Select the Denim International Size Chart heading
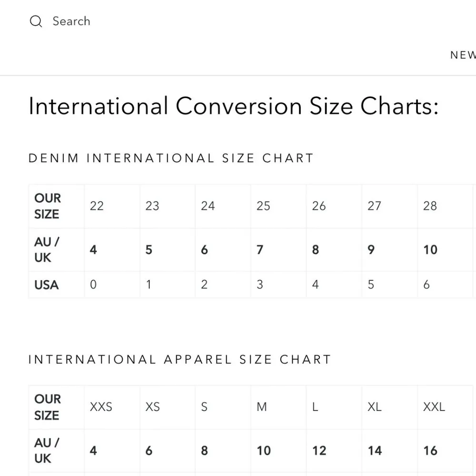This screenshot has height=476, width=476. 171,158
